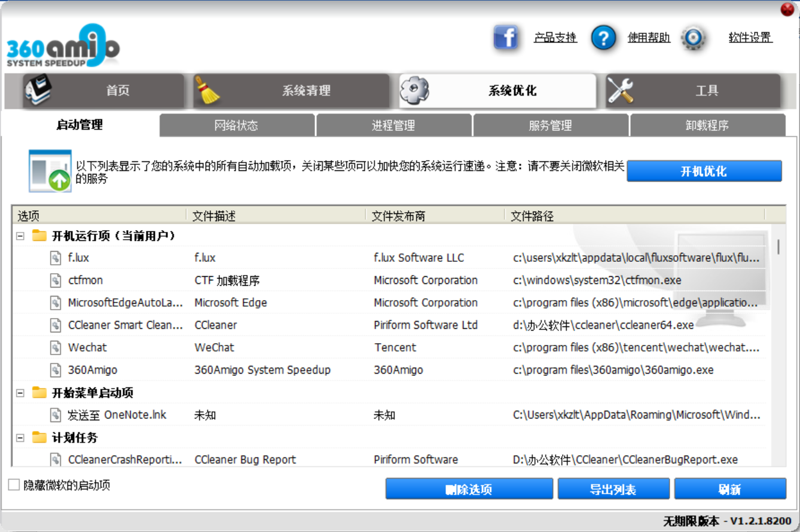The height and width of the screenshot is (532, 800).
Task: Open the 首页 main tab
Action: (103, 91)
